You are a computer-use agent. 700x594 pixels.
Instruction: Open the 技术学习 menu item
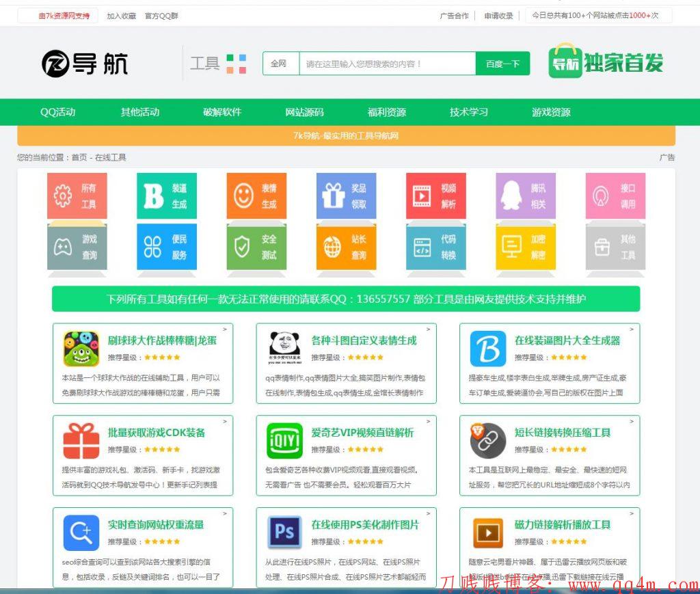click(x=469, y=112)
